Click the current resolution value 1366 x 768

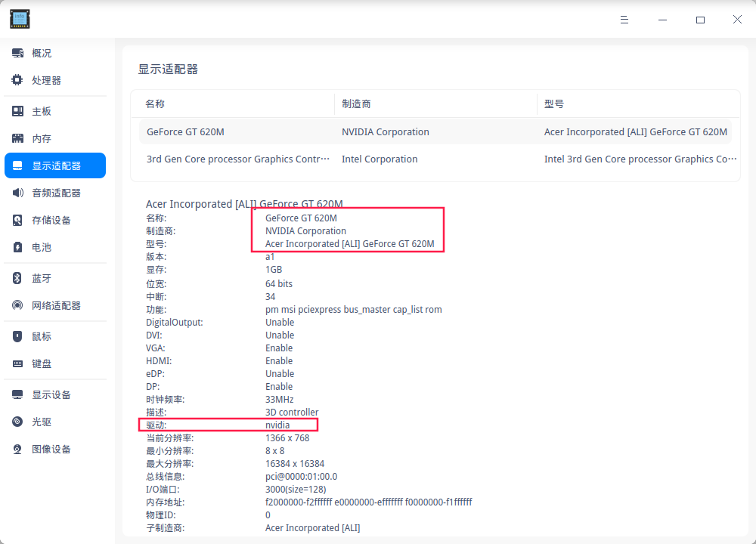[x=287, y=438]
